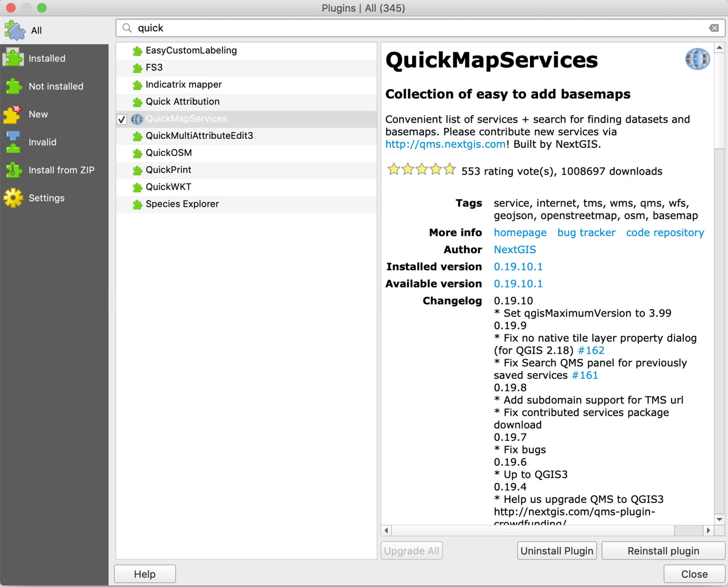Click the horizontal scrollbar left arrow
The width and height of the screenshot is (728, 587).
(386, 530)
